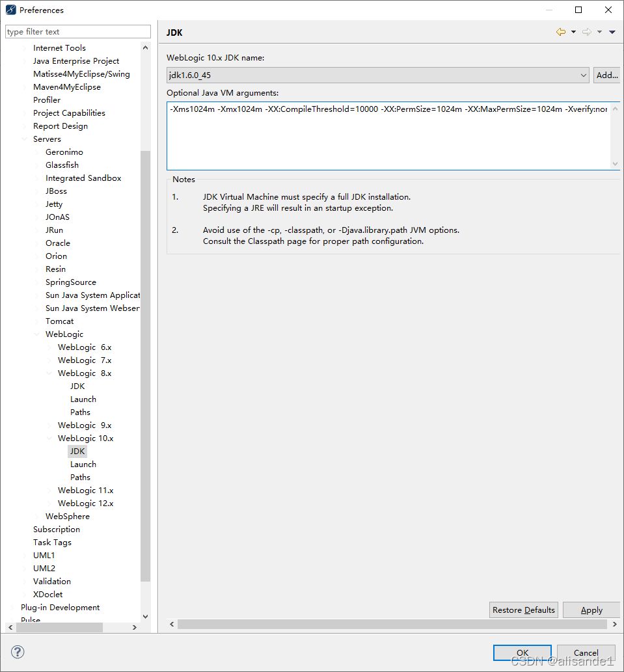Viewport: 624px width, 672px height.
Task: Select JDK under WebLogic 8.x
Action: pos(77,386)
